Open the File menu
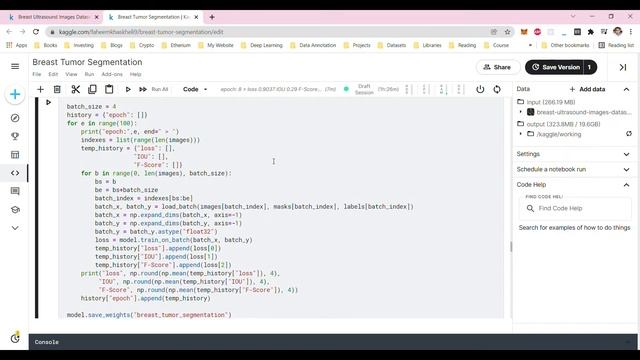 pyautogui.click(x=37, y=74)
